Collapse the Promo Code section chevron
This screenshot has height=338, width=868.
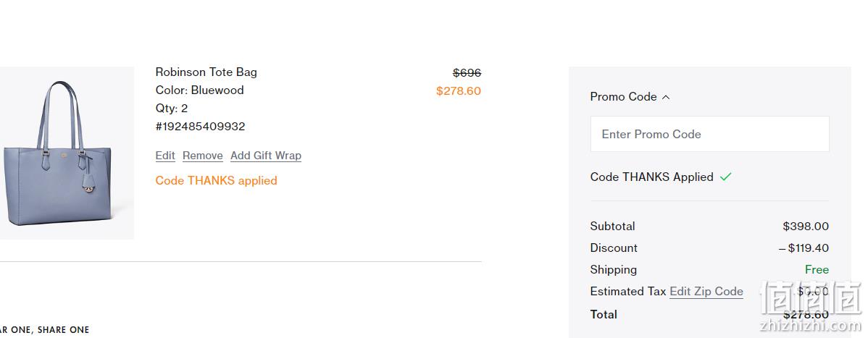click(x=666, y=97)
